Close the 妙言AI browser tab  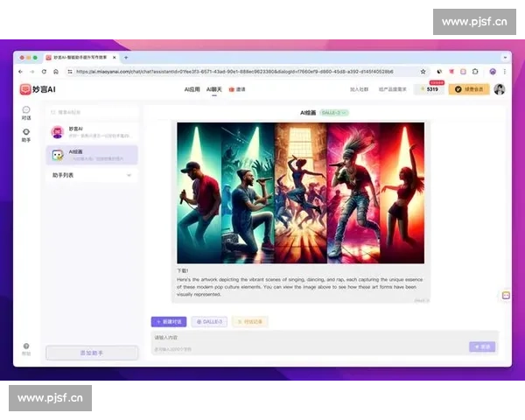[114, 58]
